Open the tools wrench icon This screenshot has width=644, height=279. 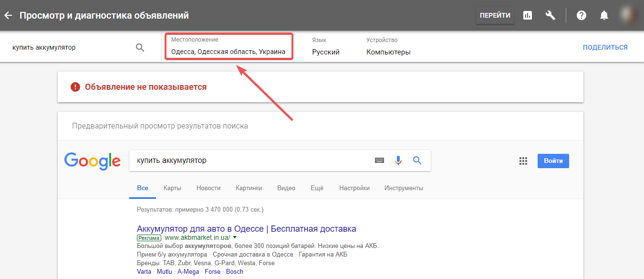click(551, 15)
